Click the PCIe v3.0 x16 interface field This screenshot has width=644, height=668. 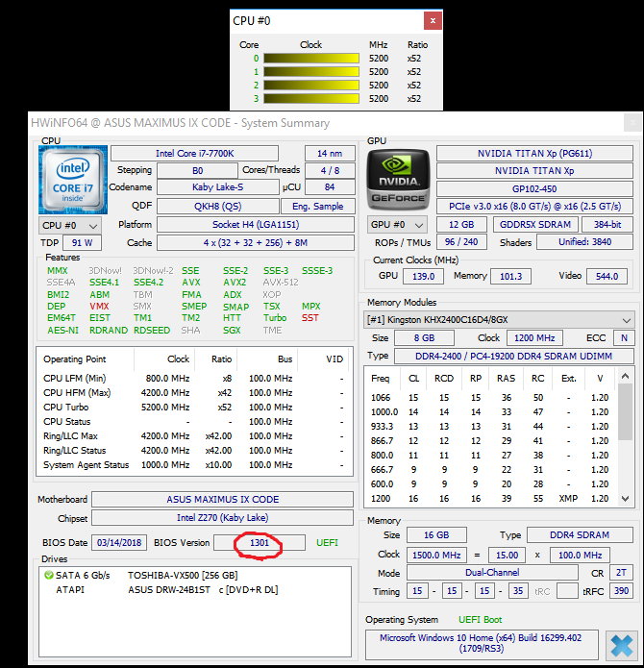534,207
